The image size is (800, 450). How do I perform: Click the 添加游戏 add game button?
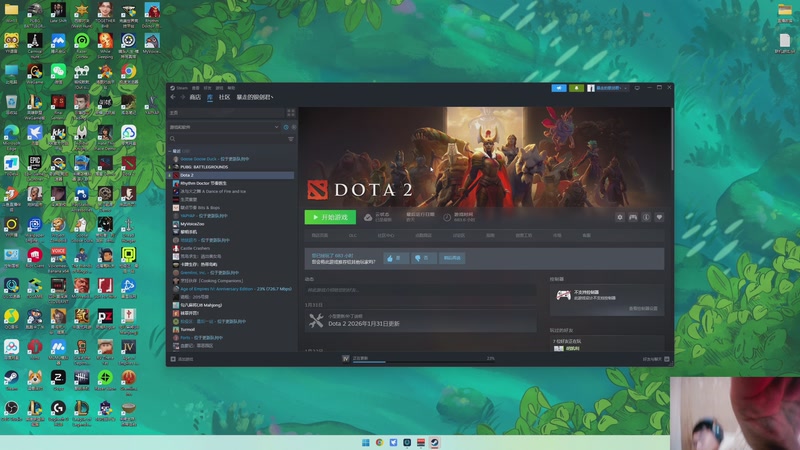pyautogui.click(x=182, y=359)
